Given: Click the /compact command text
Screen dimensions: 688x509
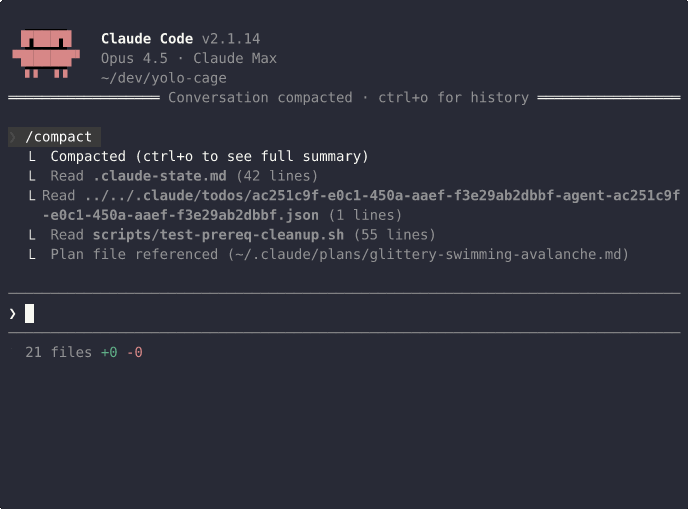Looking at the screenshot, I should pyautogui.click(x=59, y=137).
